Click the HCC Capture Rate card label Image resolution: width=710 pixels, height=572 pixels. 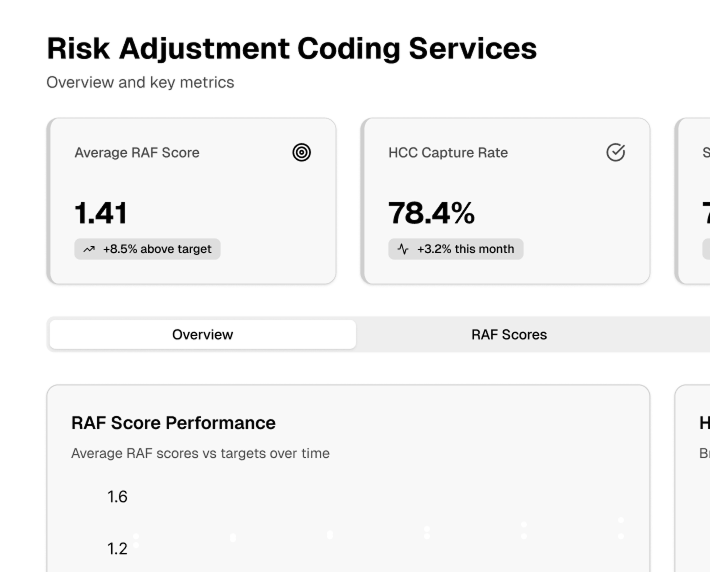[x=448, y=153]
